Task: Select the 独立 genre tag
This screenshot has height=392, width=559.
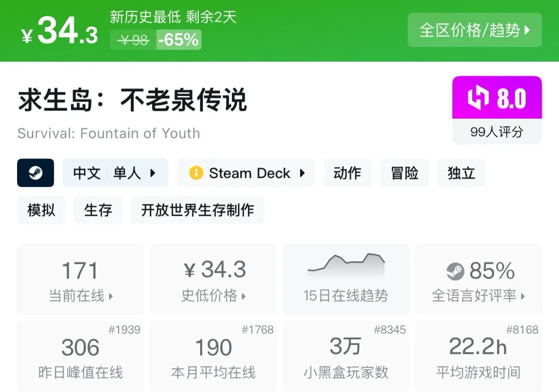Action: (x=461, y=173)
